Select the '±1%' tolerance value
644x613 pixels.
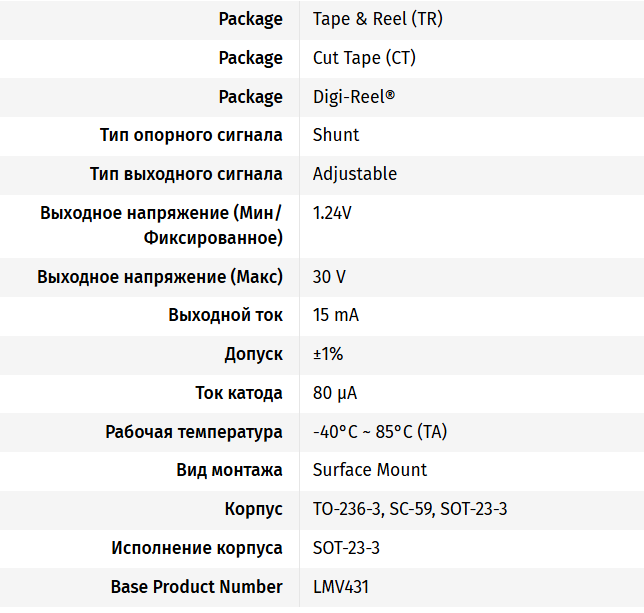328,354
